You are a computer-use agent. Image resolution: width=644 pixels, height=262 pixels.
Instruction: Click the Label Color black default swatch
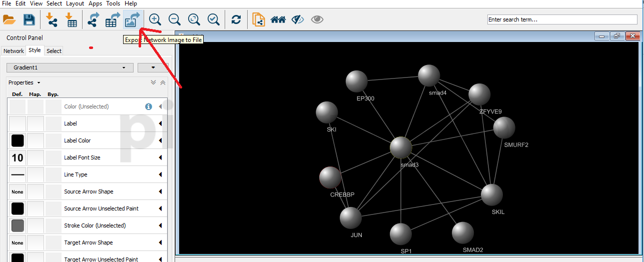point(18,140)
